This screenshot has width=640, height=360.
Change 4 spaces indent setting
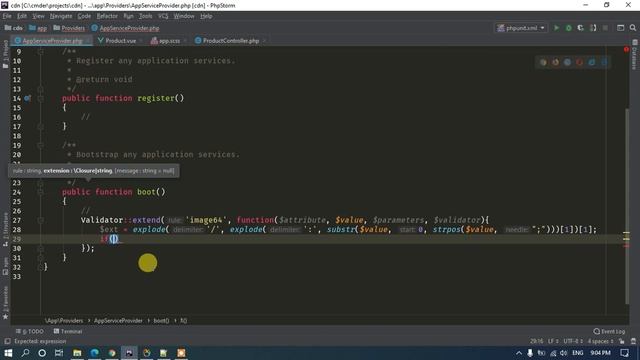click(600, 341)
